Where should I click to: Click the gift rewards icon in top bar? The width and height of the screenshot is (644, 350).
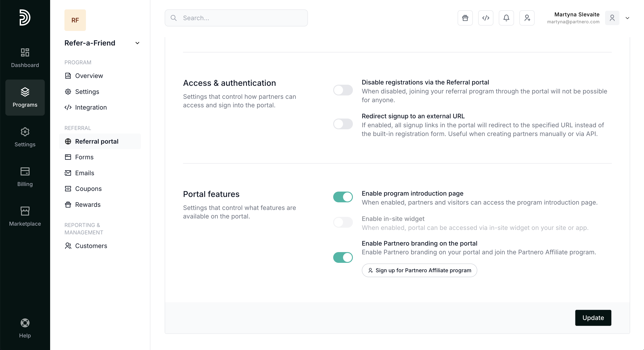pos(465,18)
